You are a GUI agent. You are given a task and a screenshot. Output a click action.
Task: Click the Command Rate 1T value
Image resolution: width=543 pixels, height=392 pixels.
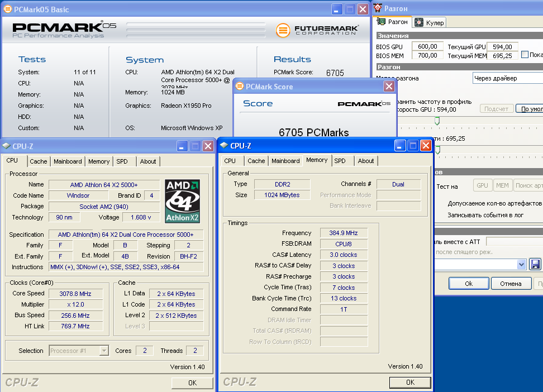(343, 309)
